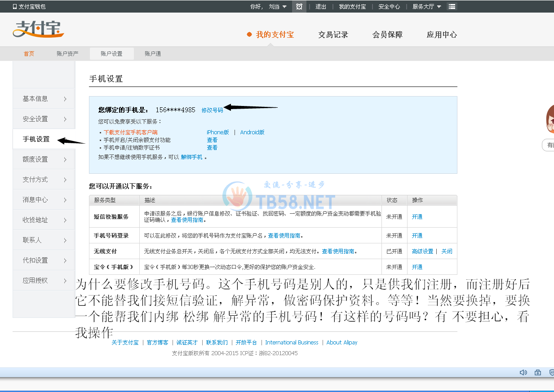Click 已开通 status in 无线支付 row
The width and height of the screenshot is (554, 392).
pyautogui.click(x=394, y=251)
